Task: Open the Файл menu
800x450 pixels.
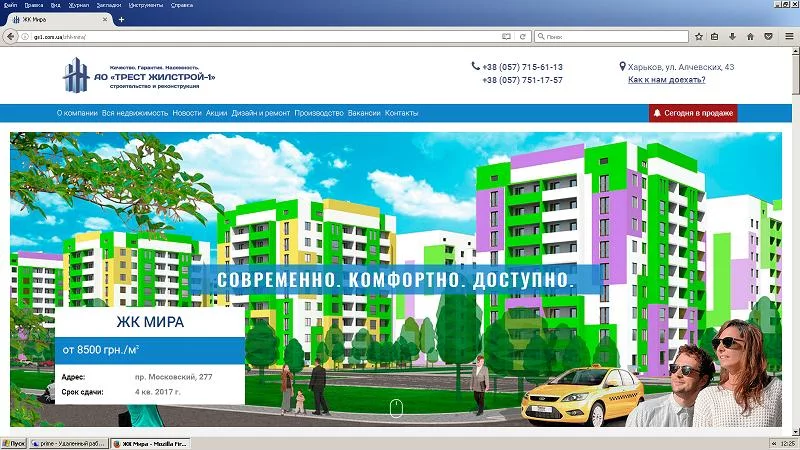Action: tap(10, 5)
